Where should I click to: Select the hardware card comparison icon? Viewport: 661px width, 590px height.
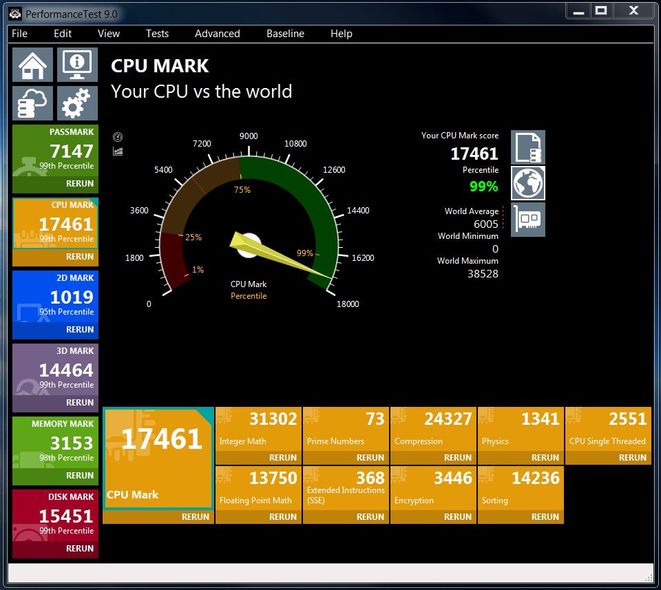[528, 220]
